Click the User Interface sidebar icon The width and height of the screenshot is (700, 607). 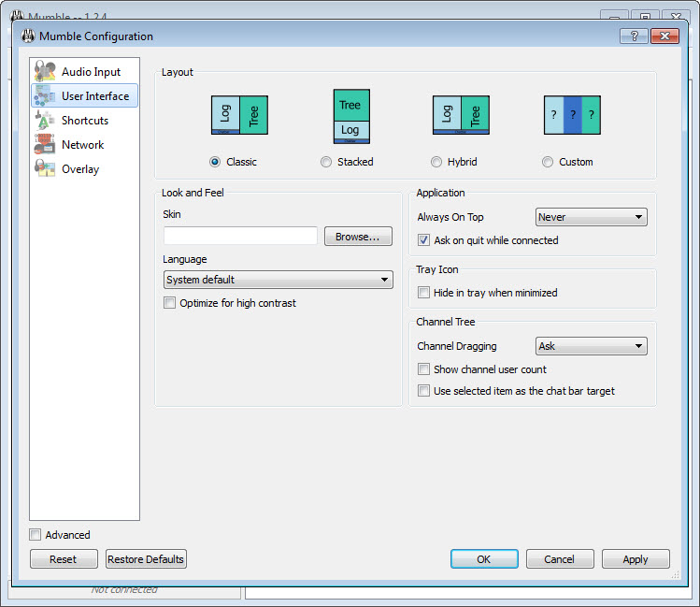coord(45,95)
